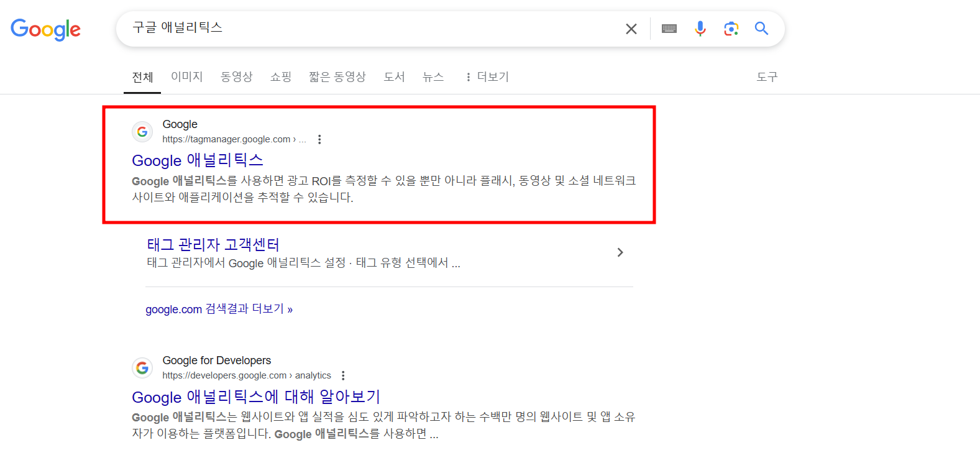Expand the 태그 관리자 고객센터 chevron
Viewport: 980px width, 468px height.
point(620,252)
